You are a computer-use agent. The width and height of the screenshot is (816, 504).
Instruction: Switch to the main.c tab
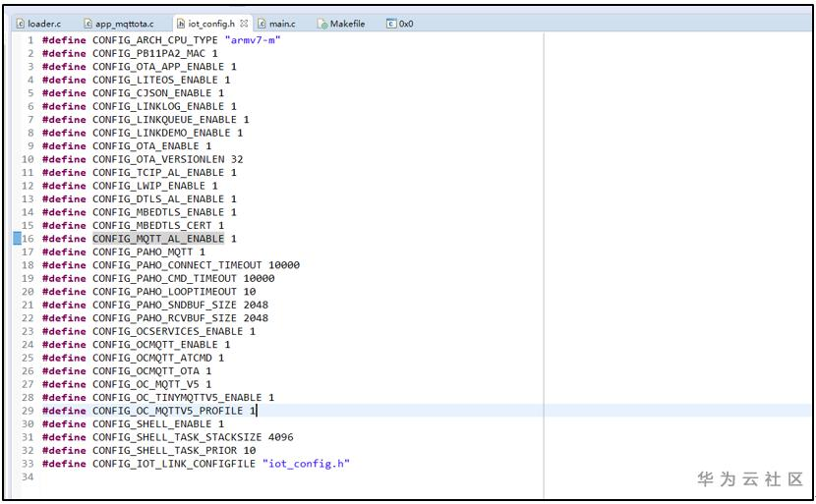coord(277,24)
